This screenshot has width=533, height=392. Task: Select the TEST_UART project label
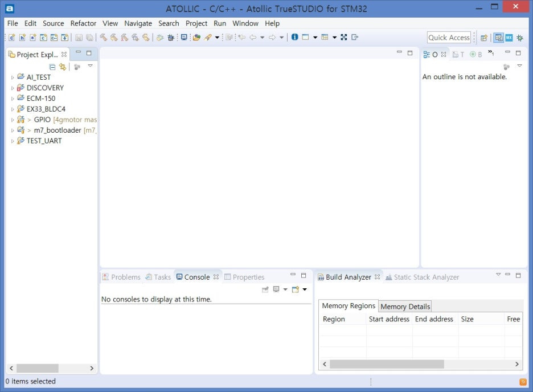pyautogui.click(x=44, y=141)
